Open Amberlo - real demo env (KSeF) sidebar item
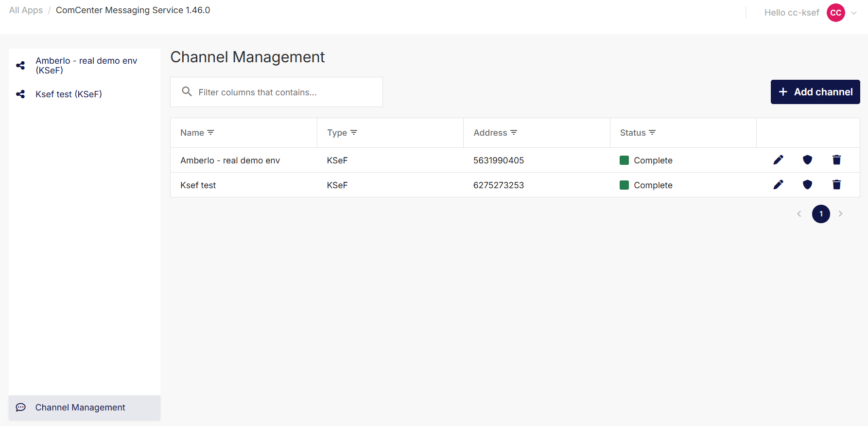This screenshot has width=868, height=426. point(85,65)
